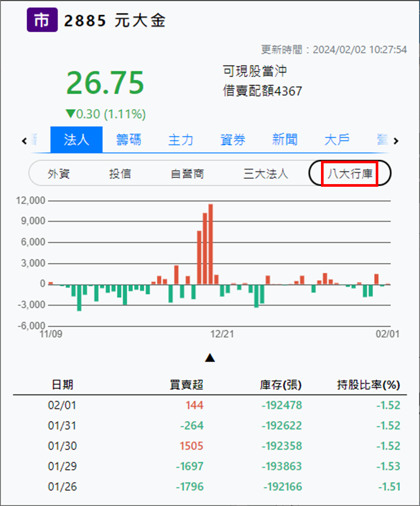Click the holding ratio -1.51

point(389,487)
